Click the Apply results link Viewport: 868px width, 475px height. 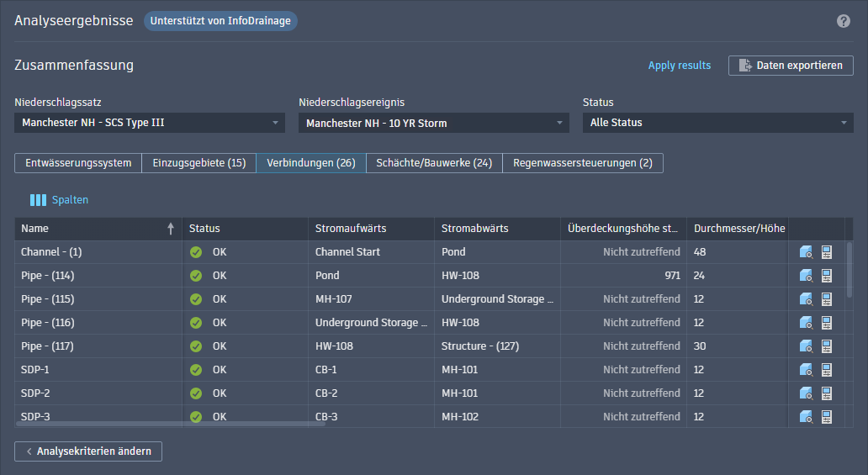[679, 66]
